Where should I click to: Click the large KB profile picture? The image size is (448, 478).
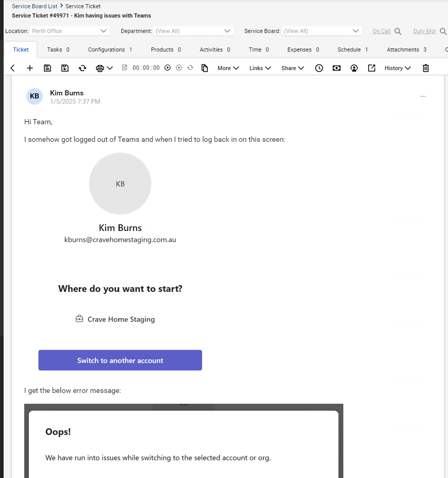120,184
